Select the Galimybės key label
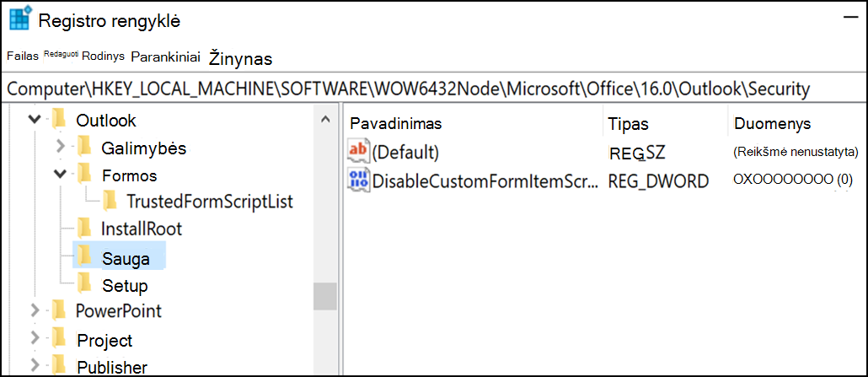868x377 pixels. click(143, 148)
